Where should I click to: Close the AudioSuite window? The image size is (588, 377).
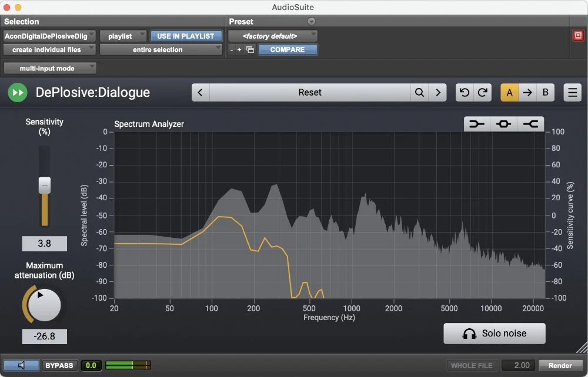click(x=6, y=7)
